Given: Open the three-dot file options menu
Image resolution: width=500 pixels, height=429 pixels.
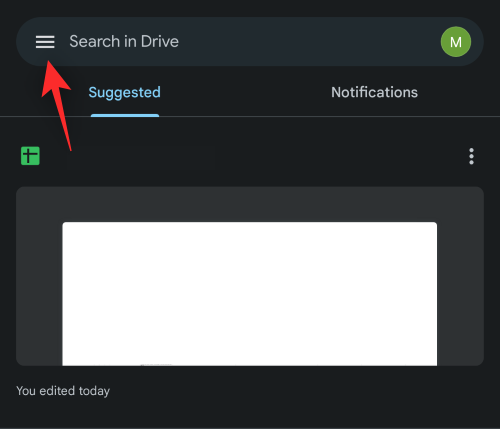Looking at the screenshot, I should point(471,156).
